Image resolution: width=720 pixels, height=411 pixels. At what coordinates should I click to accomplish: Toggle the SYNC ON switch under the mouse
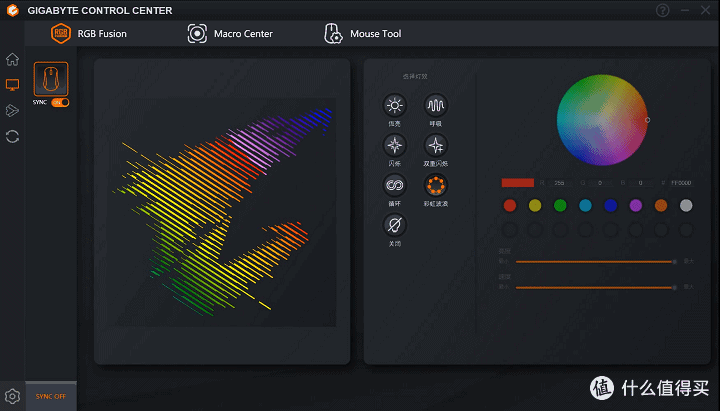coord(60,102)
